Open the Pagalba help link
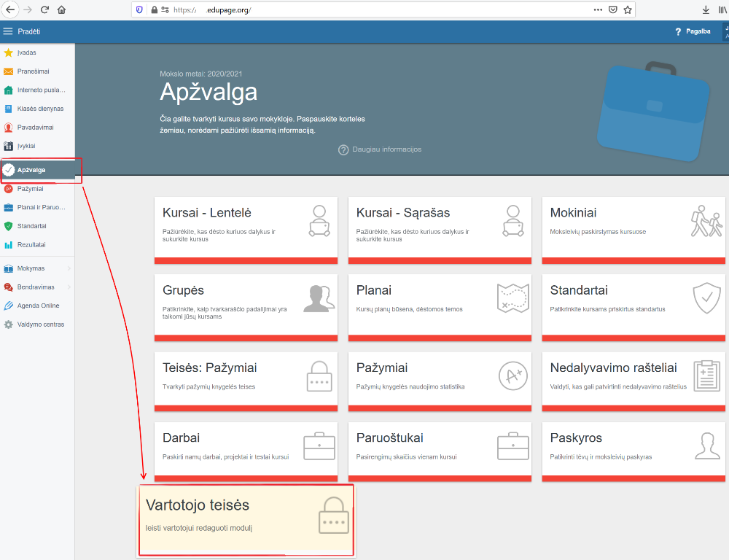This screenshot has height=560, width=729. click(x=693, y=31)
